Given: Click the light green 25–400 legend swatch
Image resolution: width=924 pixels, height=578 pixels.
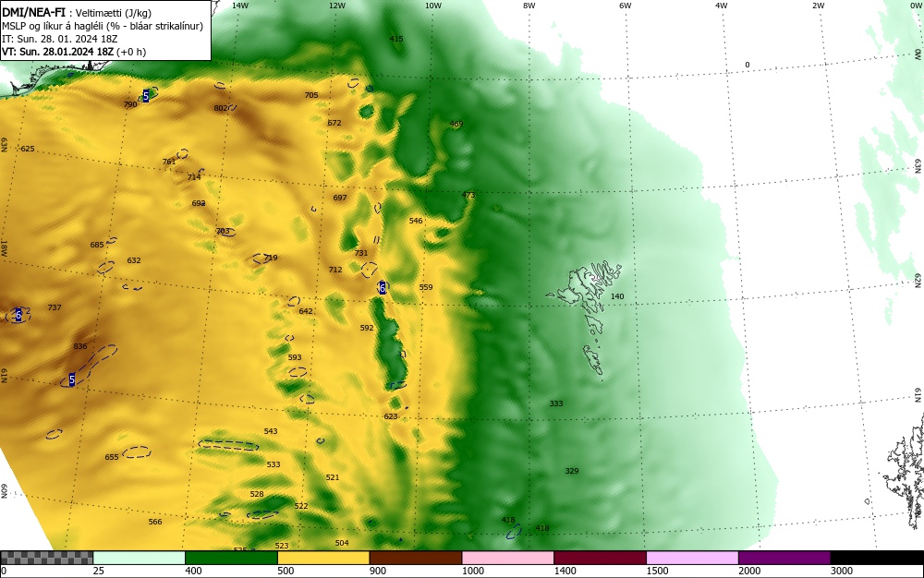Looking at the screenshot, I should pos(140,558).
